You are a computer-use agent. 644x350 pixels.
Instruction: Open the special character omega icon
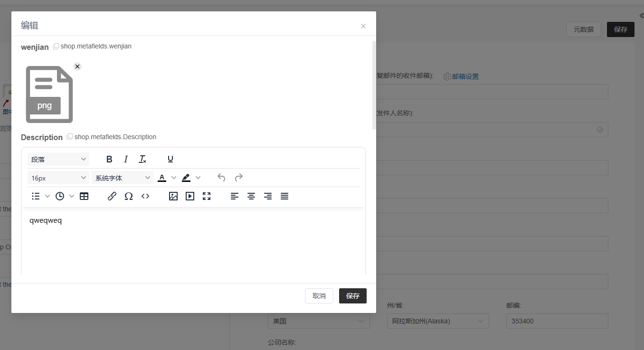point(129,196)
